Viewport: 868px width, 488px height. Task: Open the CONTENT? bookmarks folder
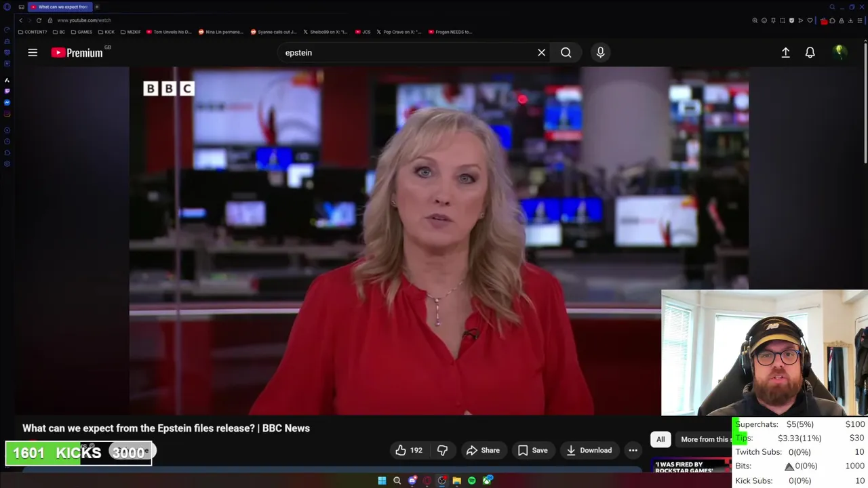(x=33, y=32)
